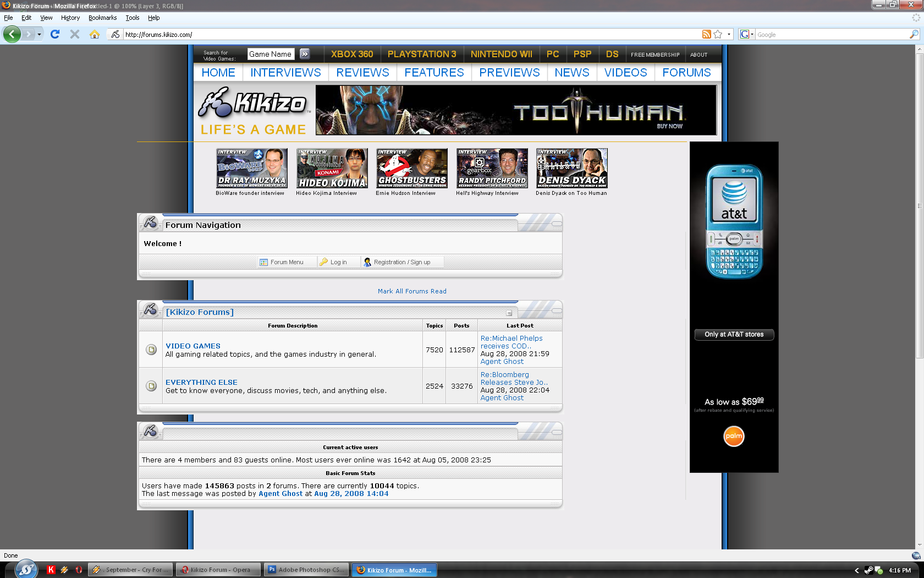Go to the VIDEOS section
The image size is (924, 578).
(x=625, y=73)
